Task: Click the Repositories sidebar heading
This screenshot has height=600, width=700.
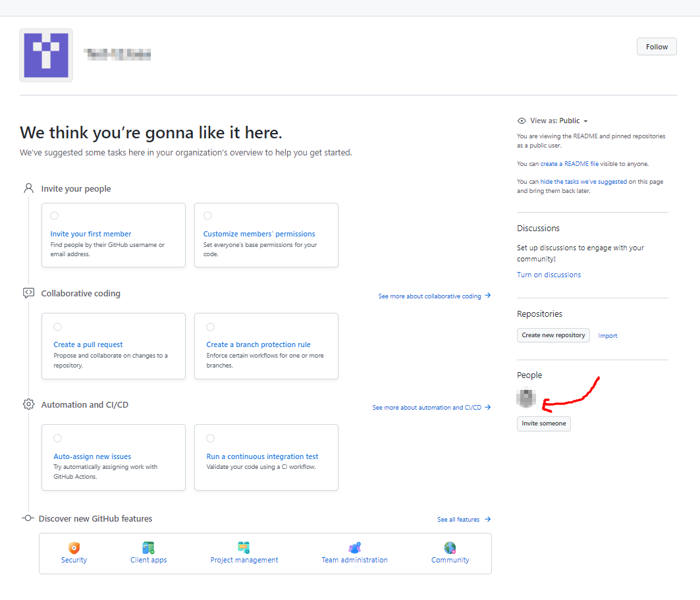Action: click(x=539, y=314)
